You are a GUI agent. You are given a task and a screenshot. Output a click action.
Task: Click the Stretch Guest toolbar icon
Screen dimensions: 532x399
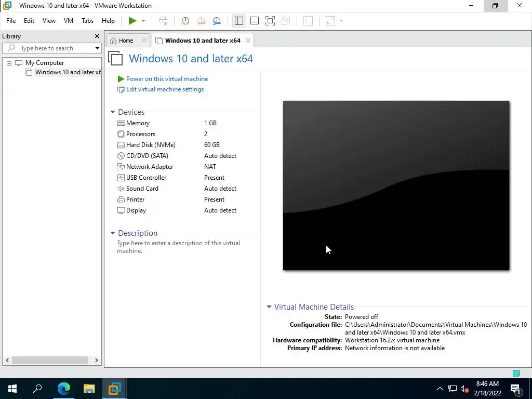pos(330,21)
